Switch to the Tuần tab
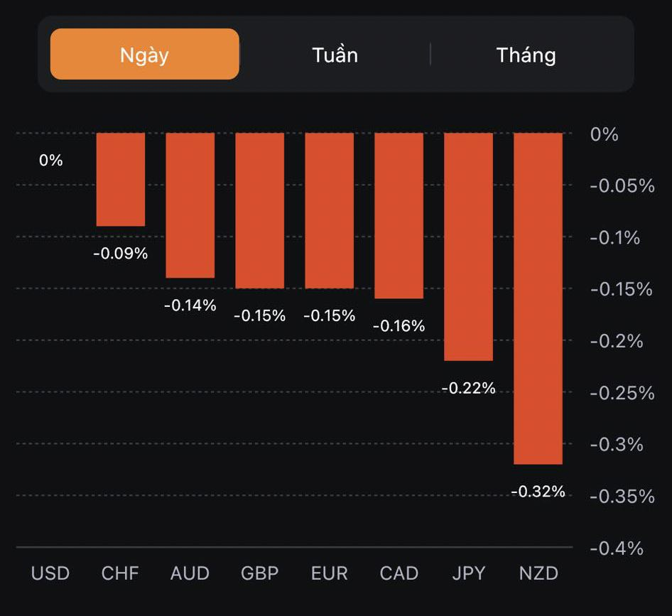Image resolution: width=672 pixels, height=616 pixels. 335,55
